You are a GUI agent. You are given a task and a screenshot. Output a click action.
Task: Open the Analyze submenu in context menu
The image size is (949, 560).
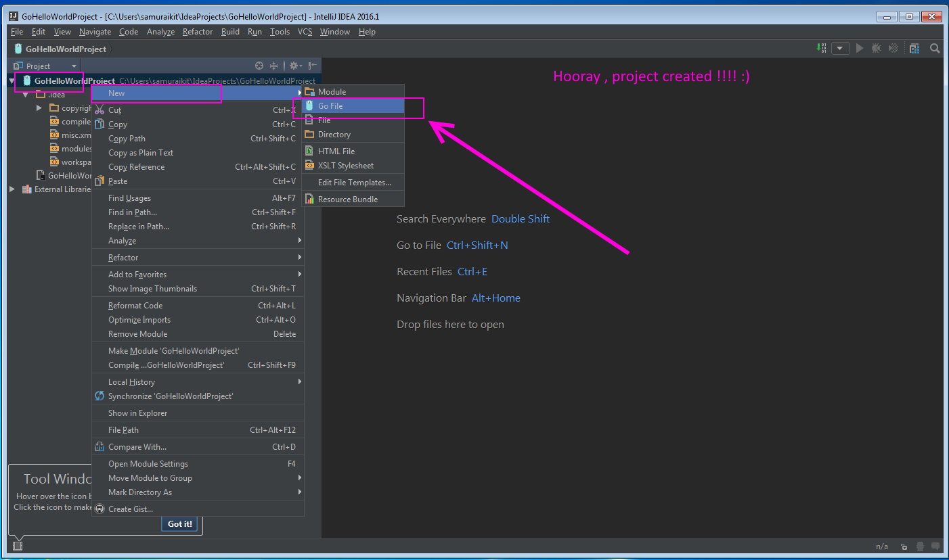[198, 241]
